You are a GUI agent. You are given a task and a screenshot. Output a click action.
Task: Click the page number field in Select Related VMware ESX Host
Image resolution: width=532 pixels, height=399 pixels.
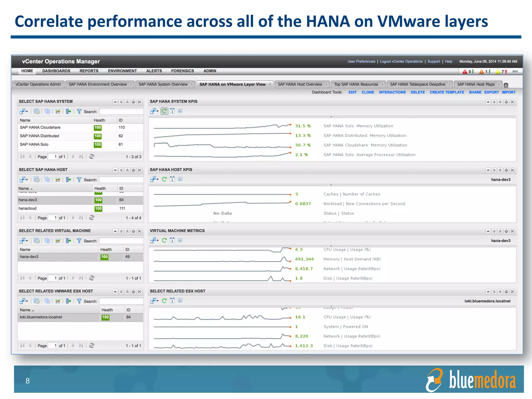click(x=53, y=345)
